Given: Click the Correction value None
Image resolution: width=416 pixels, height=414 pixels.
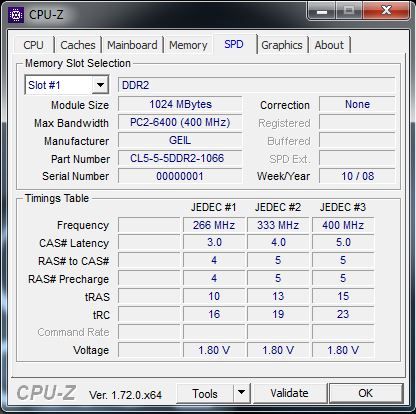Looking at the screenshot, I should [x=357, y=104].
